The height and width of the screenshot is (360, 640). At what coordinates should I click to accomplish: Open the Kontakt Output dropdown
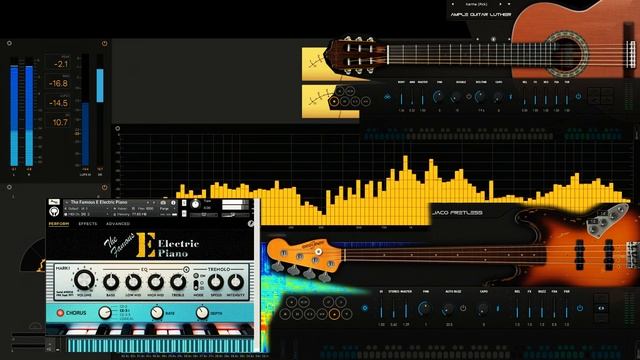(x=86, y=209)
